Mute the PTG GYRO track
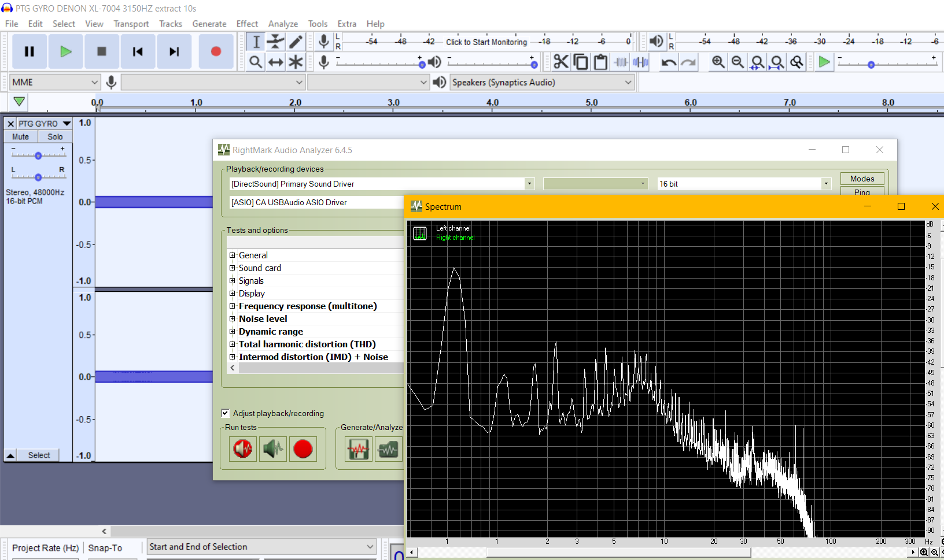The image size is (944, 560). 21,137
